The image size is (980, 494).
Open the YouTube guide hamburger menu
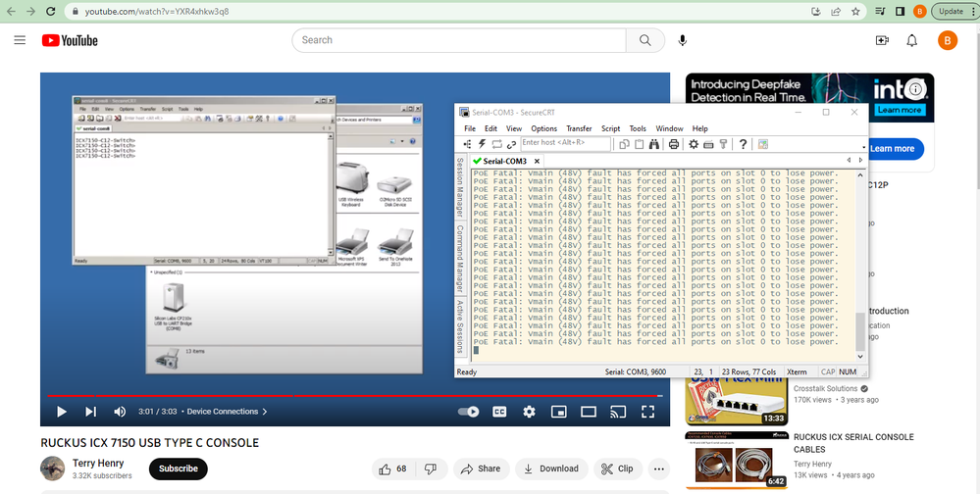[20, 40]
